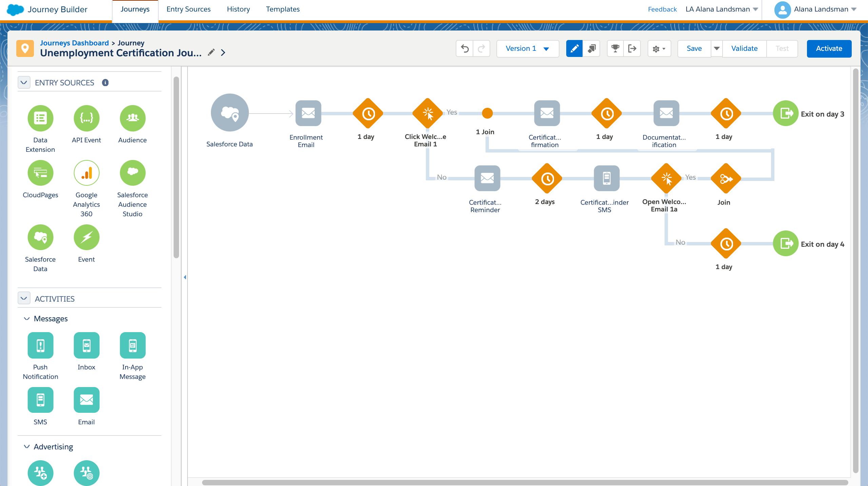Collapse the left panel with arrow handle
Image resolution: width=868 pixels, height=486 pixels.
pos(185,277)
